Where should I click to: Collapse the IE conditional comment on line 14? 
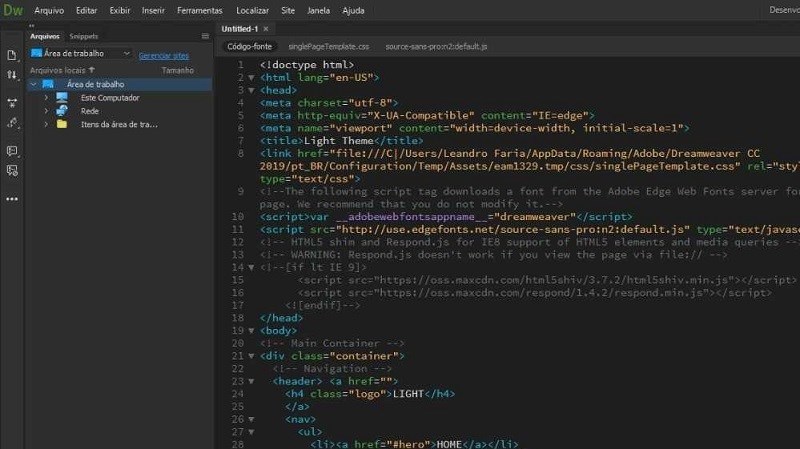(x=251, y=267)
